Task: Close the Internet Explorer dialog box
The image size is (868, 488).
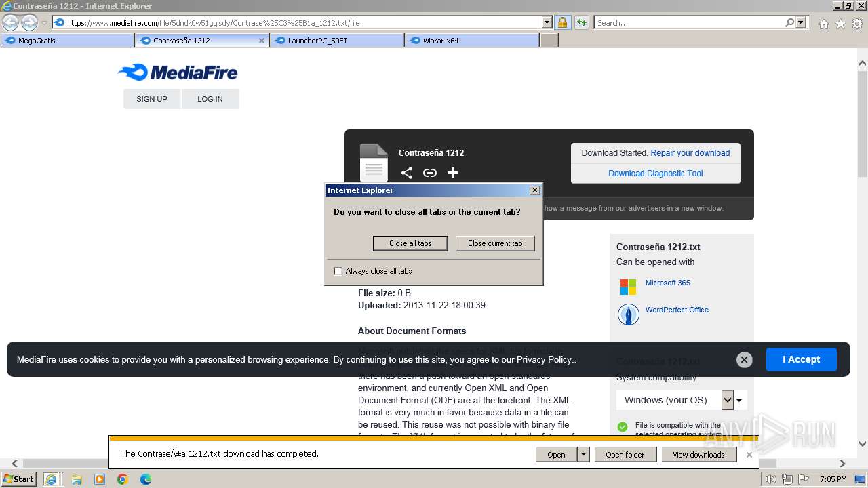Action: point(535,190)
